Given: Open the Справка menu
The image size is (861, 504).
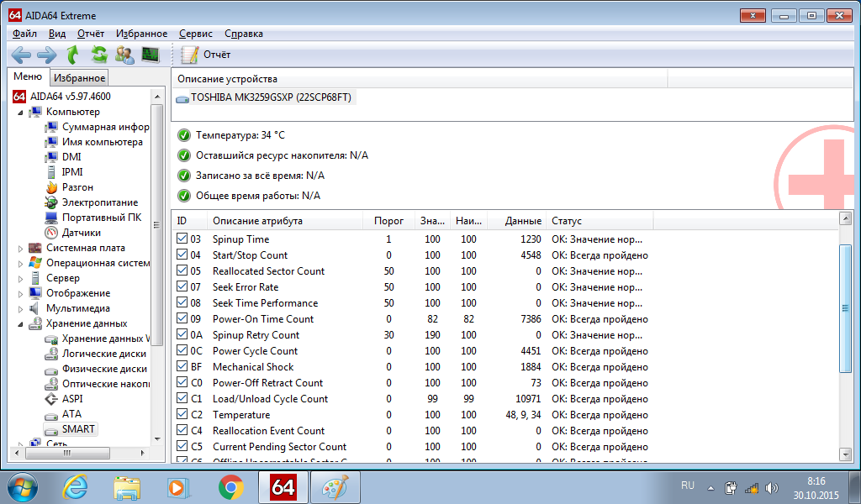Looking at the screenshot, I should [244, 34].
